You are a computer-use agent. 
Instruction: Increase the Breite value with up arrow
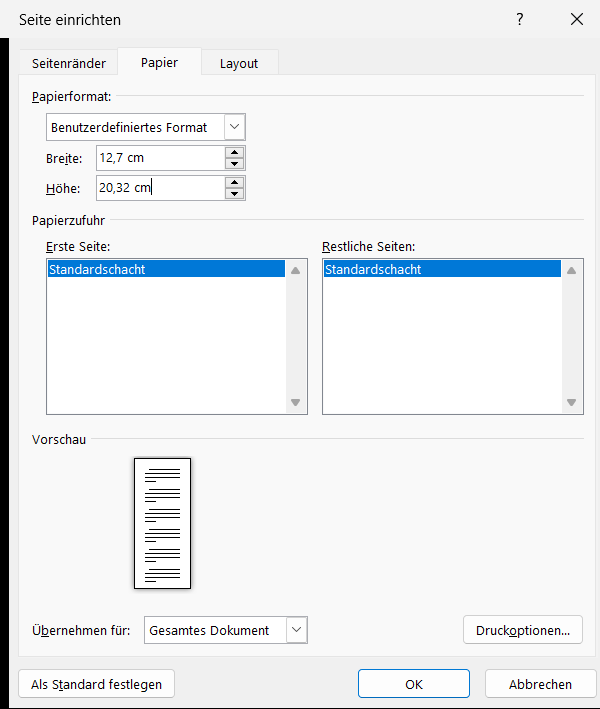[x=235, y=152]
